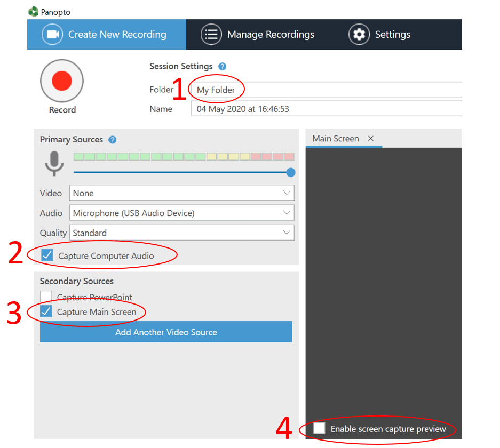This screenshot has width=500, height=448.
Task: Open Session Settings help icon
Action: tap(223, 66)
